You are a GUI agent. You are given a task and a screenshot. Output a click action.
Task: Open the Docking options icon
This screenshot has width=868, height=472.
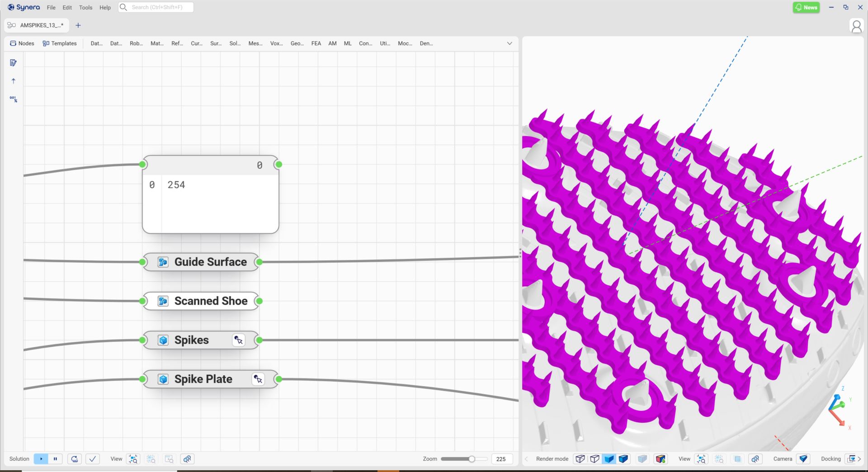coord(851,459)
